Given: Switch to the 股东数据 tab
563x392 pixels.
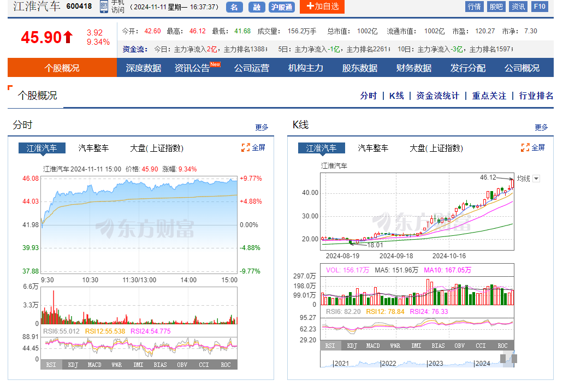Looking at the screenshot, I should tap(359, 68).
